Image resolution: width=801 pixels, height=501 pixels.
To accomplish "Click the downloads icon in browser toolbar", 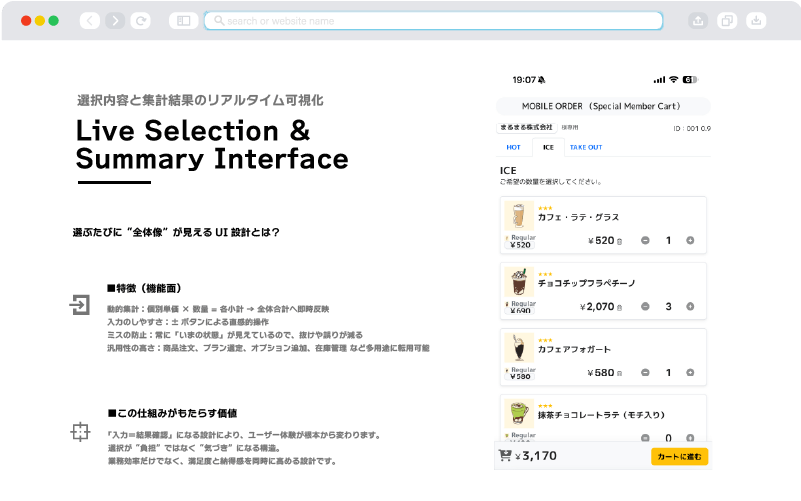I will (756, 20).
